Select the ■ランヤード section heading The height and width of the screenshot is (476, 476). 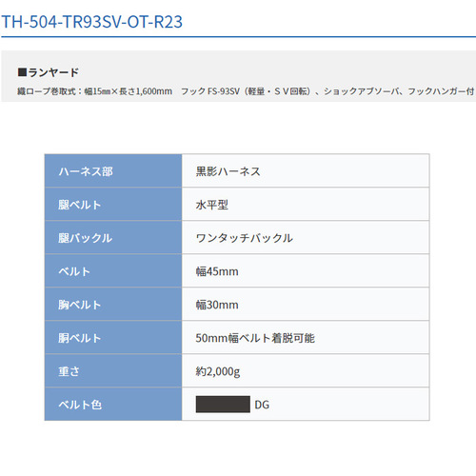coord(49,72)
